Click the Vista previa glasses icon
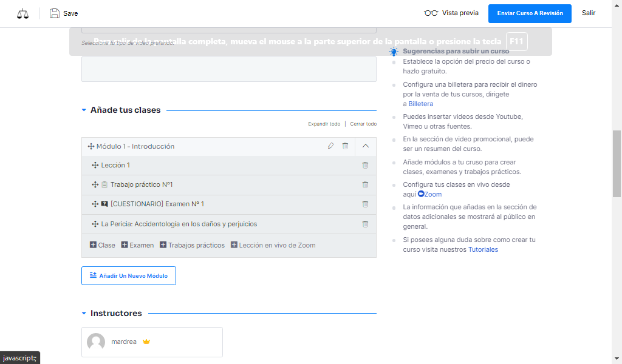 point(431,13)
